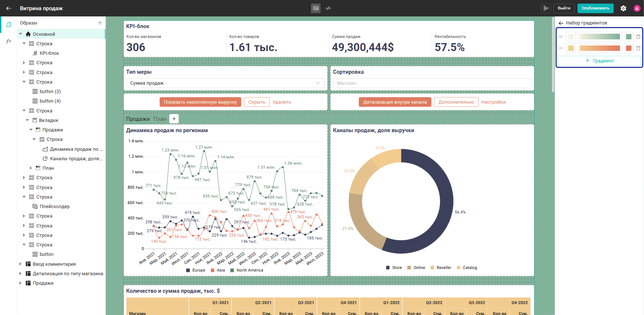644x315 pixels.
Task: Toggle the Asia series in the legend
Action: click(x=218, y=270)
